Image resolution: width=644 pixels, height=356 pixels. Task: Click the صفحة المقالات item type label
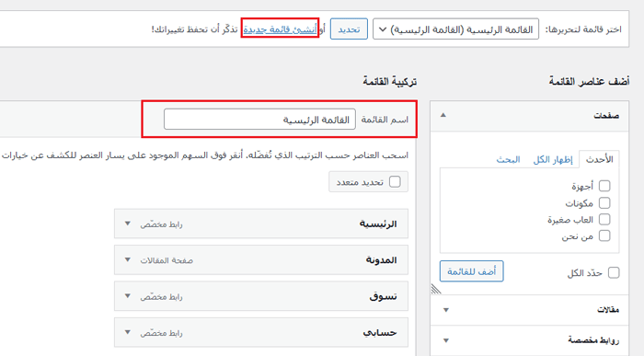tap(167, 260)
